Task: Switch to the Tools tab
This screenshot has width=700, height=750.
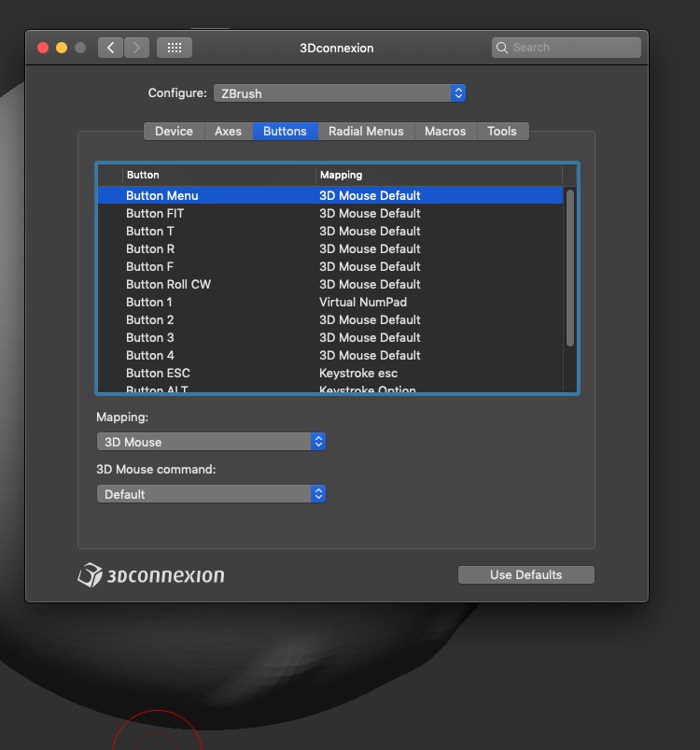Action: [x=502, y=131]
